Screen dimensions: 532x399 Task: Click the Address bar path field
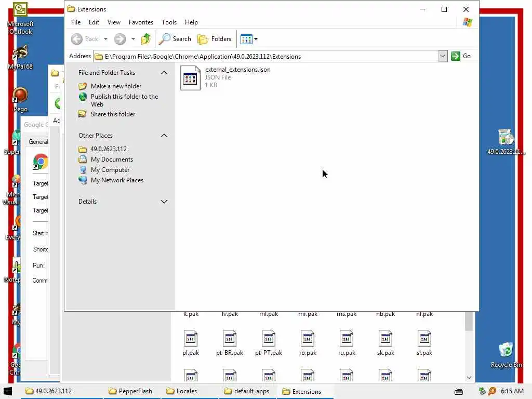pyautogui.click(x=265, y=56)
